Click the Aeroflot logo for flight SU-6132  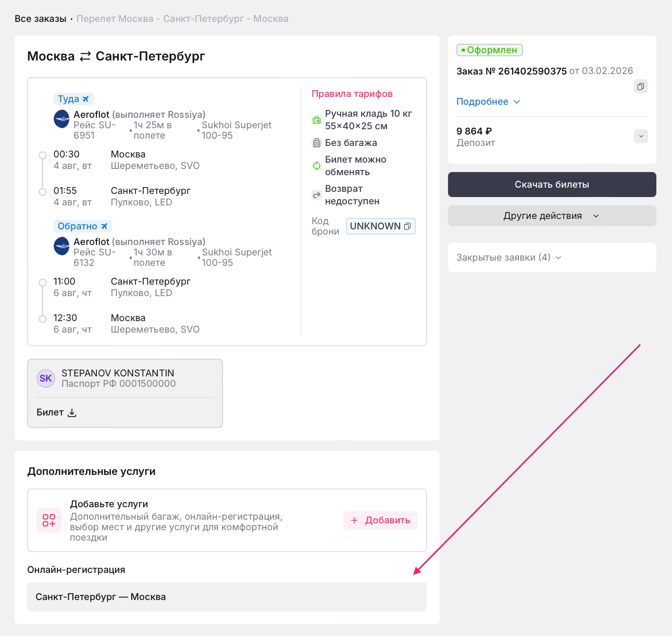(x=62, y=246)
